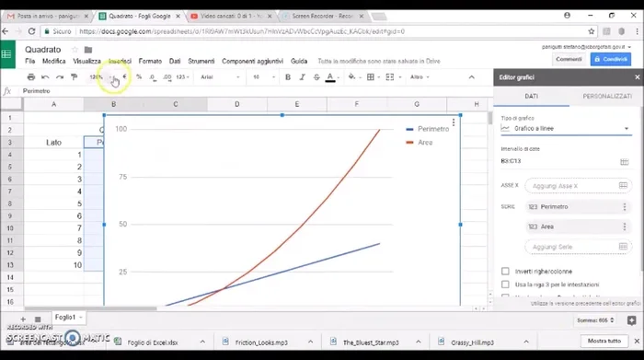Toggle strikethrough formatting
Screen dimensions: 644x360
[316, 76]
